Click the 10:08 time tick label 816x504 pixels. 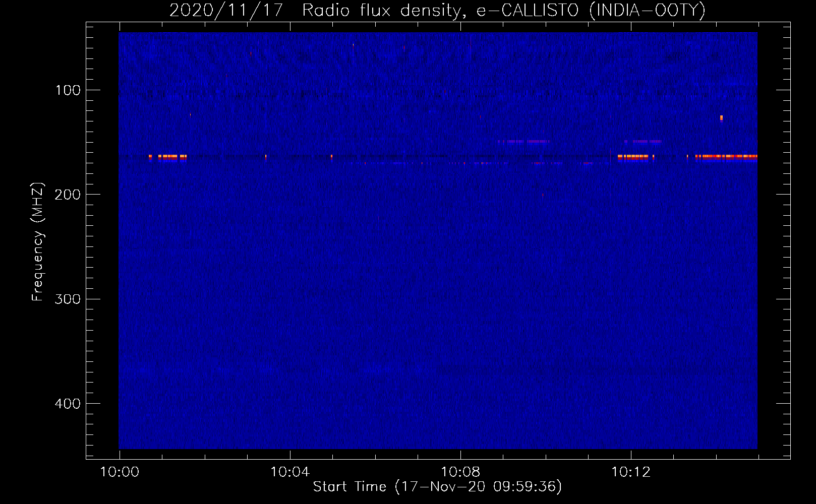(x=460, y=472)
